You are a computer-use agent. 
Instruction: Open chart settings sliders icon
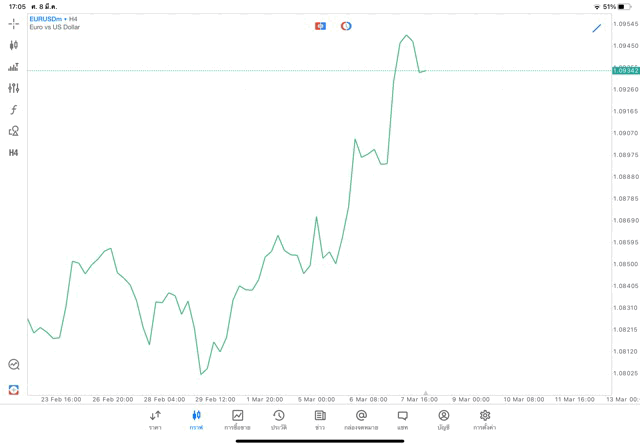coord(13,88)
